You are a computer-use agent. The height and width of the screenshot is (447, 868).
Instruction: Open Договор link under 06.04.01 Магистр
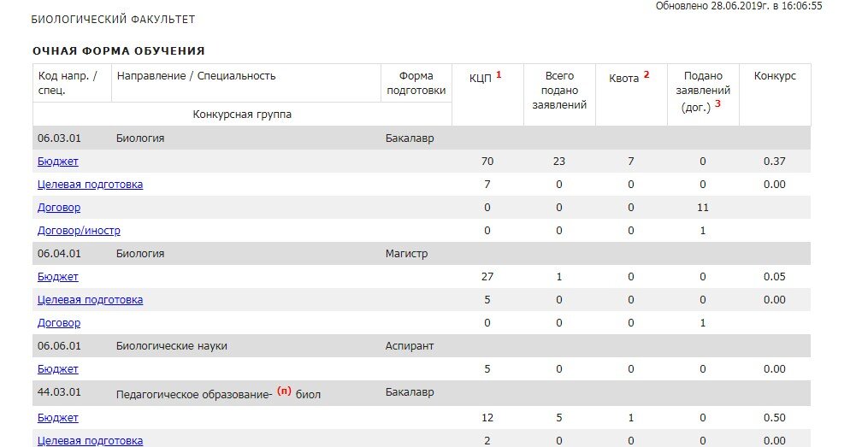coord(59,322)
